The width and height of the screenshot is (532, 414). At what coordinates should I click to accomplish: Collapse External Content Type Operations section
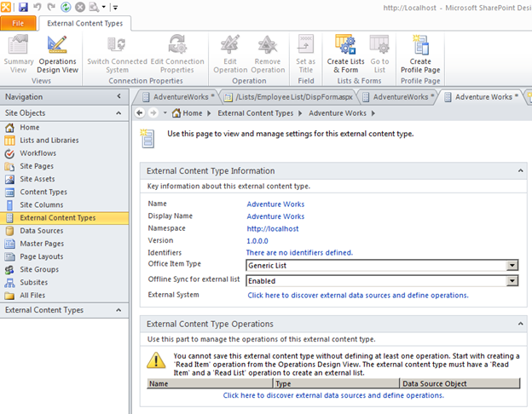[x=520, y=324]
